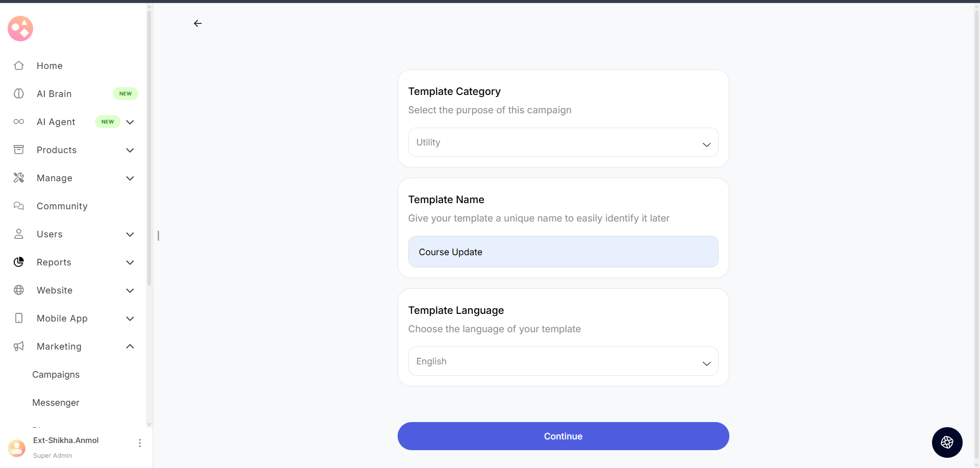Image resolution: width=980 pixels, height=468 pixels.
Task: Click the Reports pie chart icon
Action: [19, 262]
